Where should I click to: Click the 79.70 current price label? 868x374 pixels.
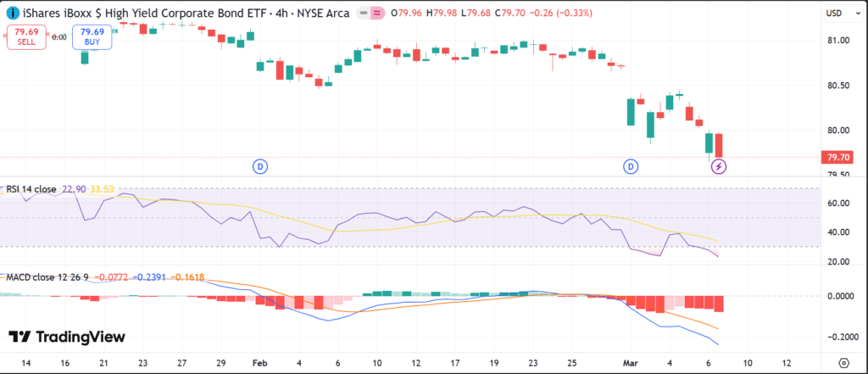[x=838, y=158]
